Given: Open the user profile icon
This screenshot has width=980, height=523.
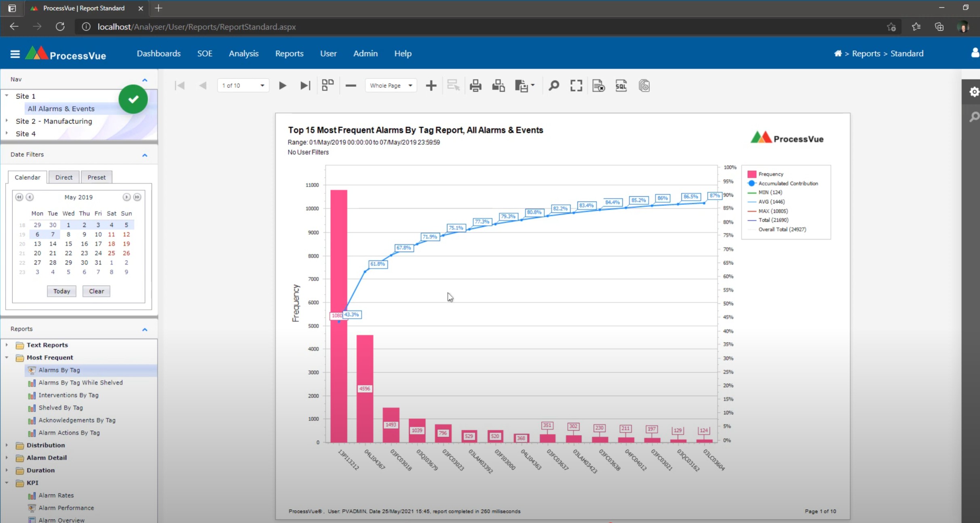Looking at the screenshot, I should [x=975, y=53].
